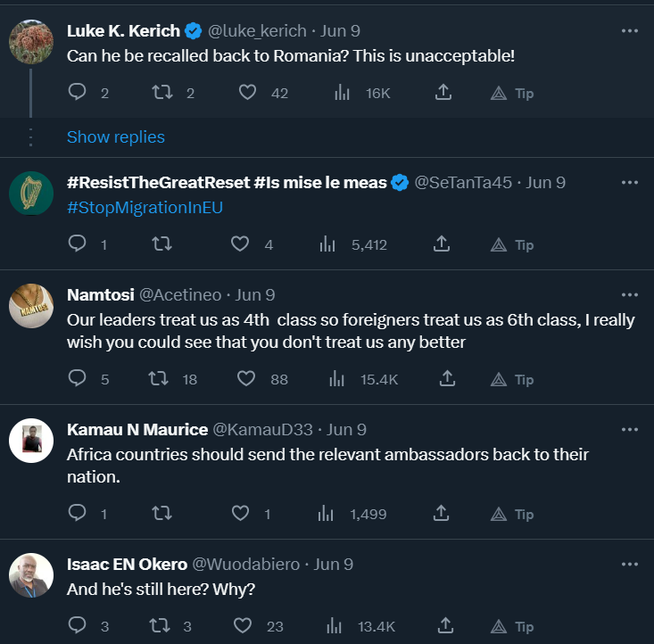Image resolution: width=654 pixels, height=644 pixels.
Task: Open Luke K. Kerich's profile name
Action: click(123, 30)
